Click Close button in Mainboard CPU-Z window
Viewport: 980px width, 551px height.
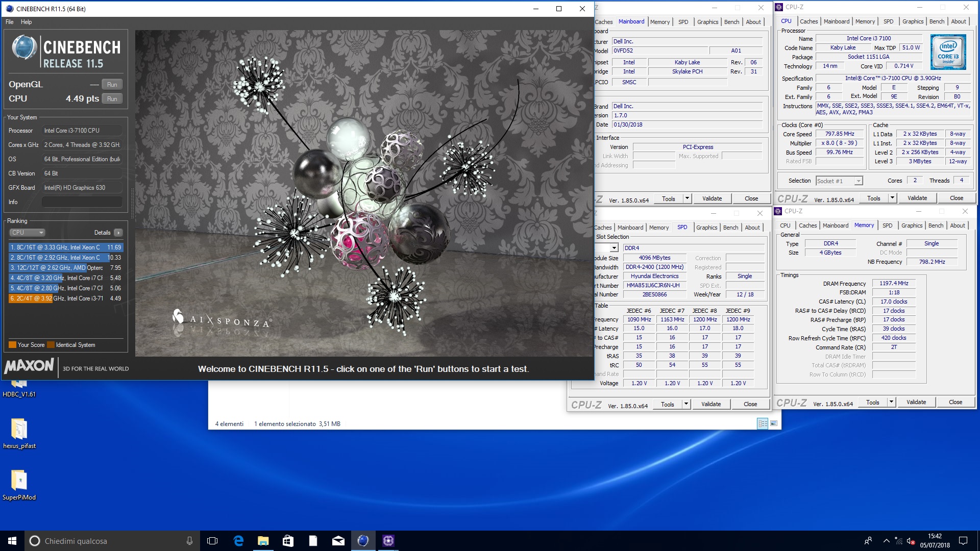point(751,199)
